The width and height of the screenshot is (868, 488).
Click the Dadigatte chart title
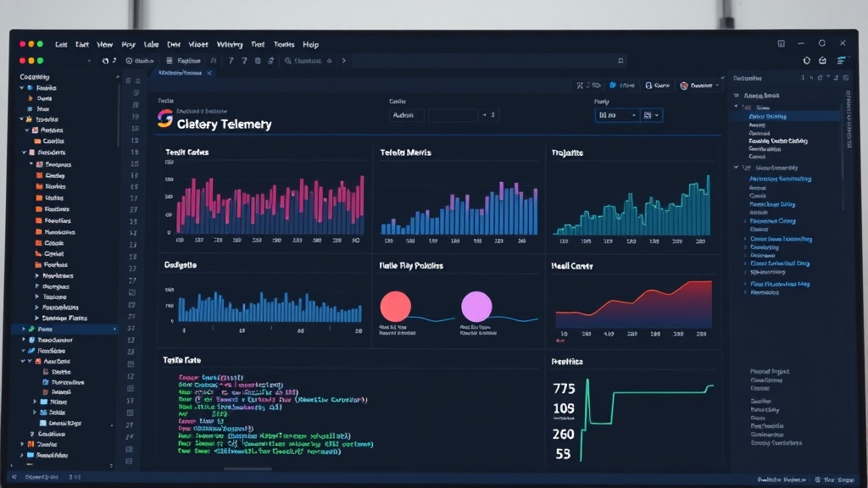coord(181,265)
